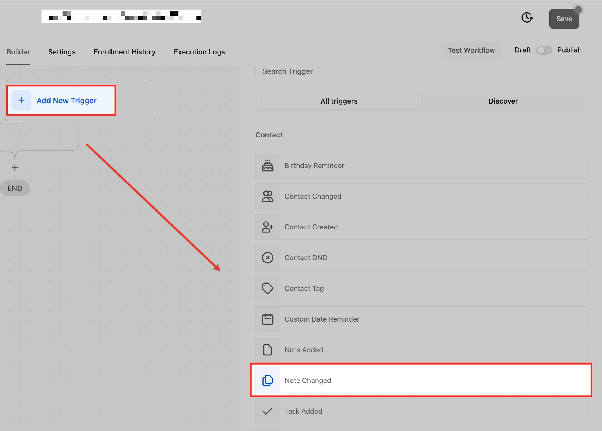Open the version history clock icon
602x431 pixels.
(527, 18)
